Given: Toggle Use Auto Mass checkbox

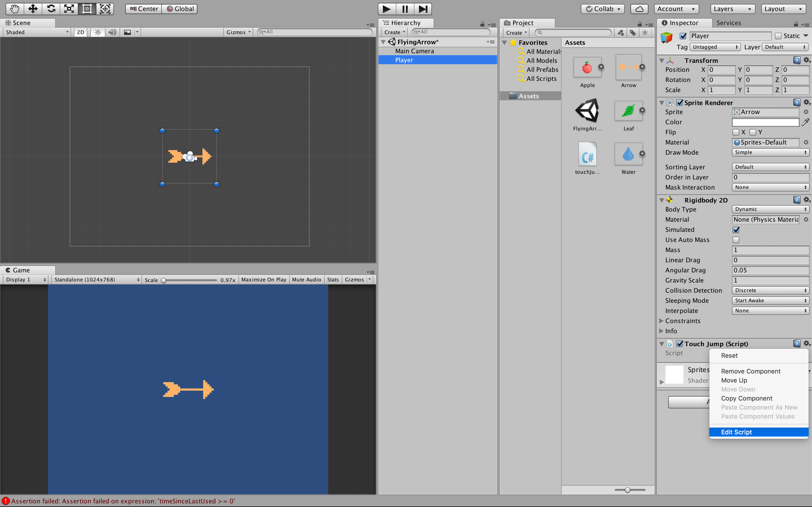Looking at the screenshot, I should (x=735, y=239).
